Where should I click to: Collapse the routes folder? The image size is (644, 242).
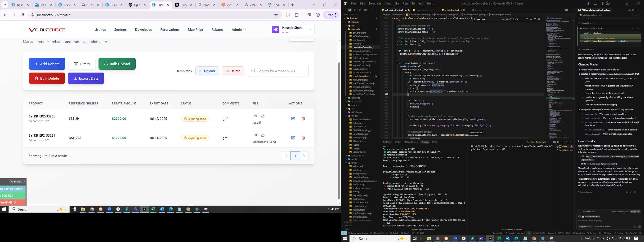(354, 163)
